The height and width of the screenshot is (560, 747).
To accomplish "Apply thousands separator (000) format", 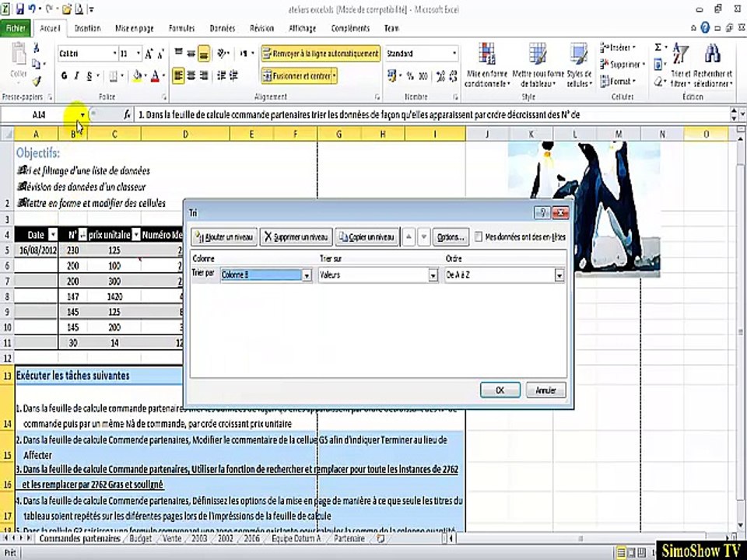I will tap(423, 75).
